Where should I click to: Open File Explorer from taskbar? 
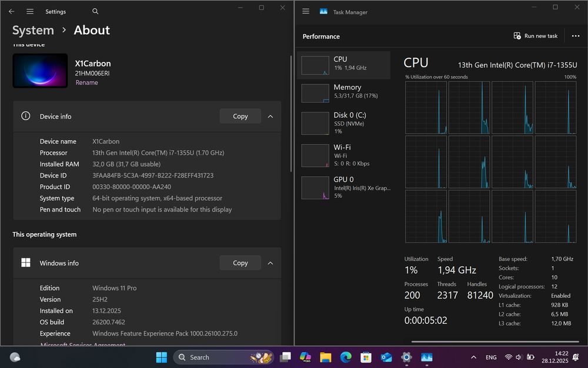coord(326,357)
